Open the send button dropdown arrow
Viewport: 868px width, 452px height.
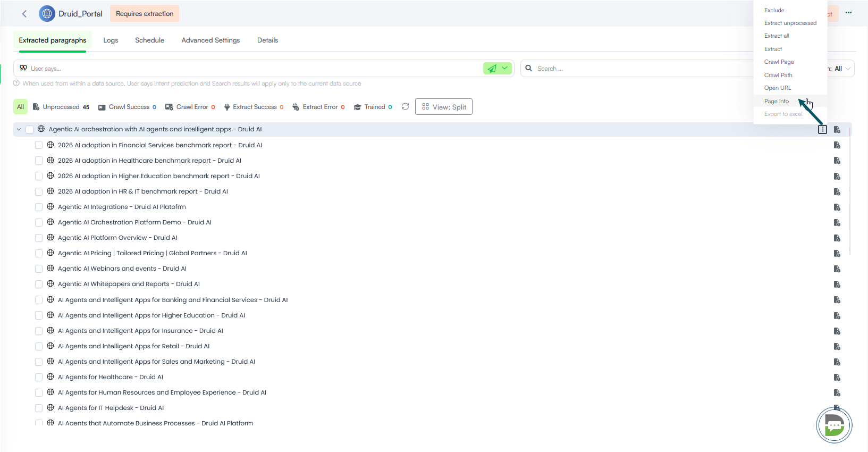click(505, 69)
